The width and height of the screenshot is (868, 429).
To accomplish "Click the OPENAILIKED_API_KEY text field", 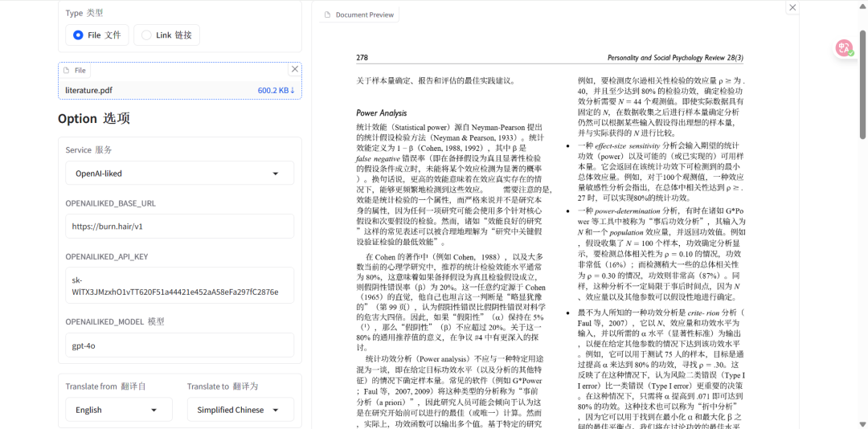I will point(178,286).
